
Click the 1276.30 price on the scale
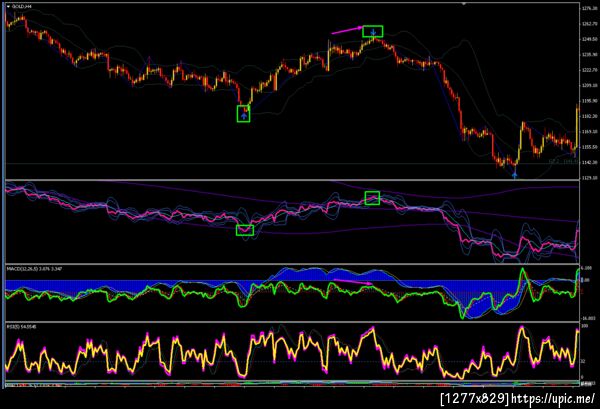tap(589, 8)
